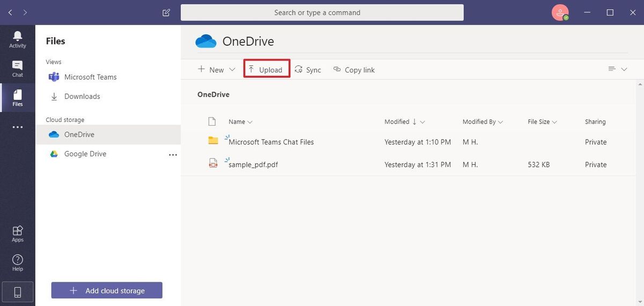Open the Activity bell icon
This screenshot has width=644, height=306.
pos(17,39)
